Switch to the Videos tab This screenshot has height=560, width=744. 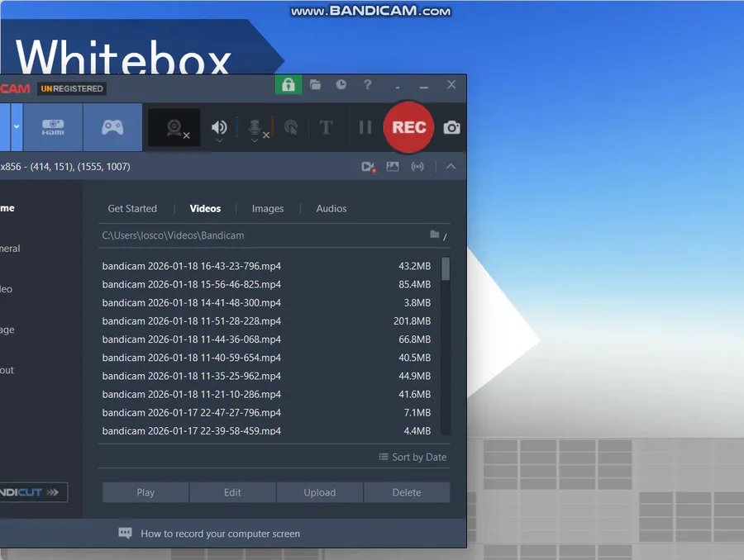(x=205, y=209)
